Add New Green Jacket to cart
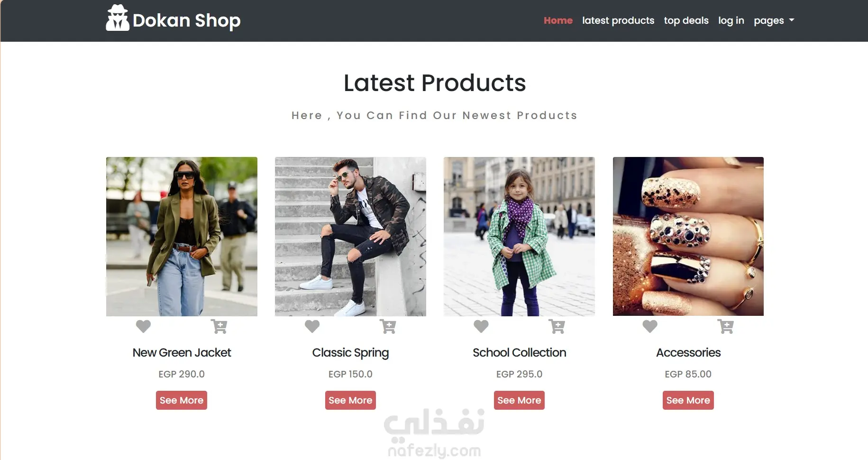The width and height of the screenshot is (868, 460). (x=219, y=326)
